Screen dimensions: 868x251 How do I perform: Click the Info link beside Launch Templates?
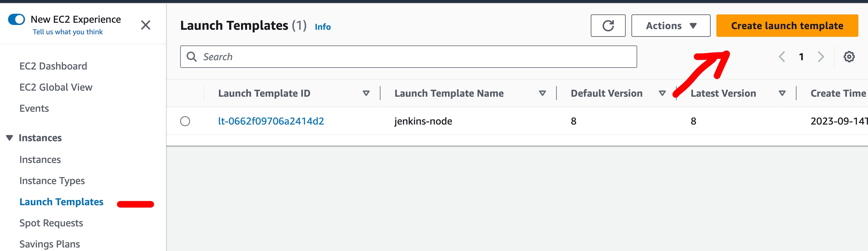click(x=322, y=27)
